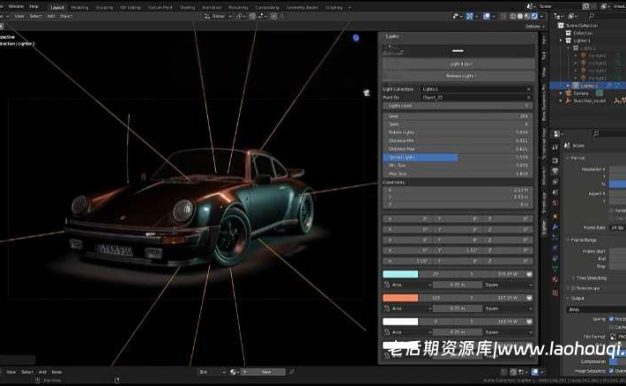Screen dimensions: 626x386
Task: Open the transform pivot point menu
Action: tap(240, 16)
